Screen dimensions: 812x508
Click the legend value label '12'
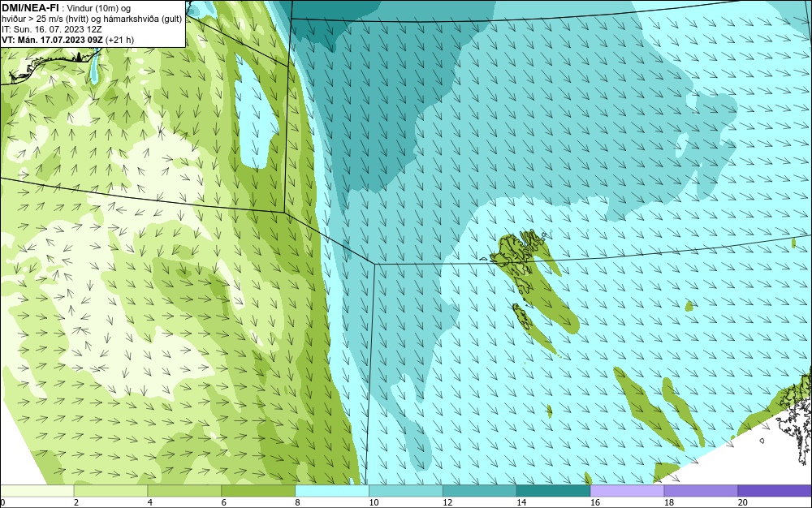(447, 502)
